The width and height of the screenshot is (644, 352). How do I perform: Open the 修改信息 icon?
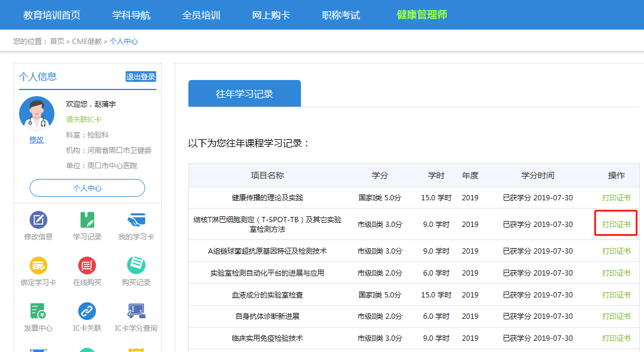point(38,220)
